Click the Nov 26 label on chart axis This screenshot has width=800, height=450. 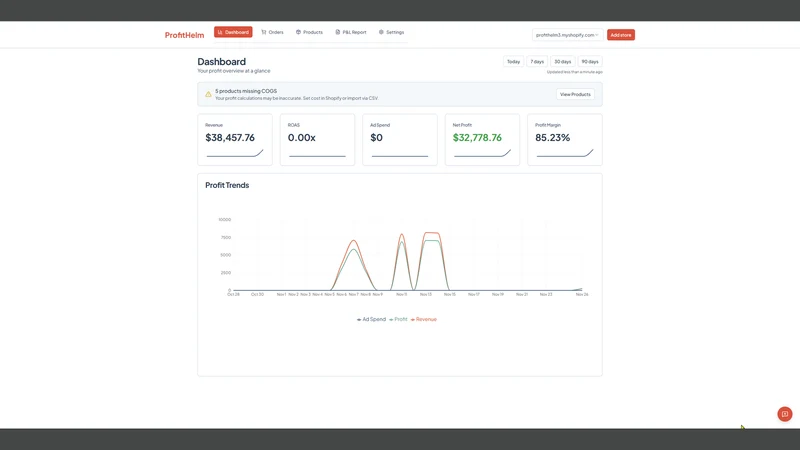tap(582, 294)
